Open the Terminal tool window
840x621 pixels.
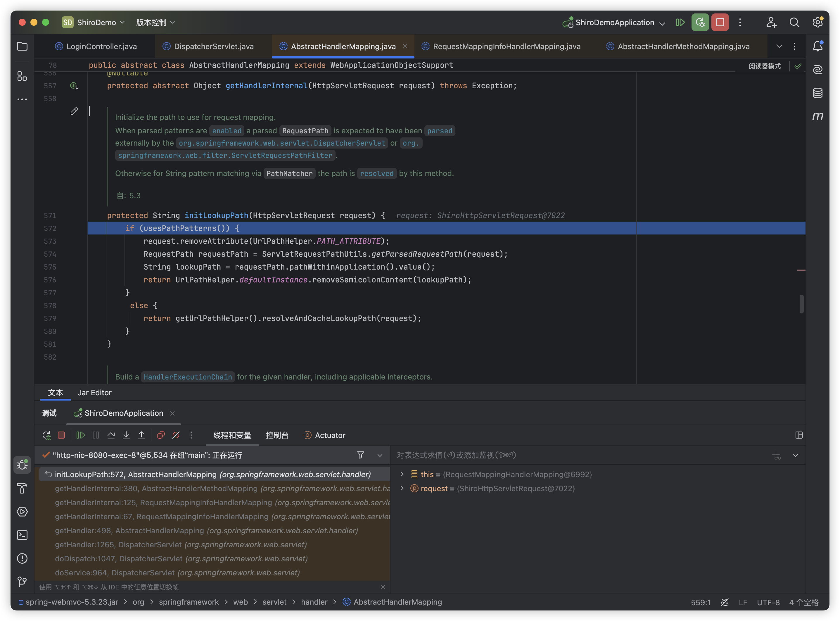(22, 535)
